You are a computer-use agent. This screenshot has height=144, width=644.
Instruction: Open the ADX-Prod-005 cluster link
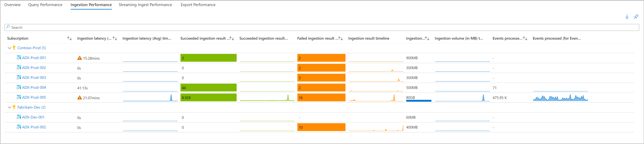34,97
